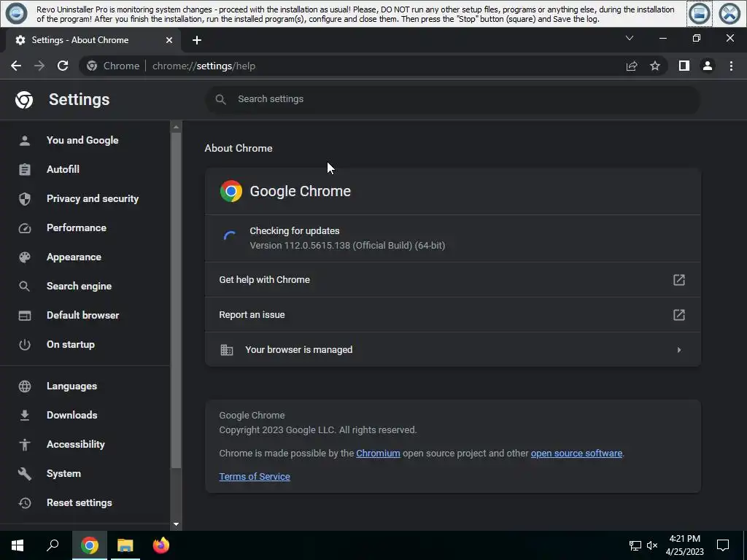Click the share this page icon
Viewport: 747px width, 560px height.
coord(632,66)
